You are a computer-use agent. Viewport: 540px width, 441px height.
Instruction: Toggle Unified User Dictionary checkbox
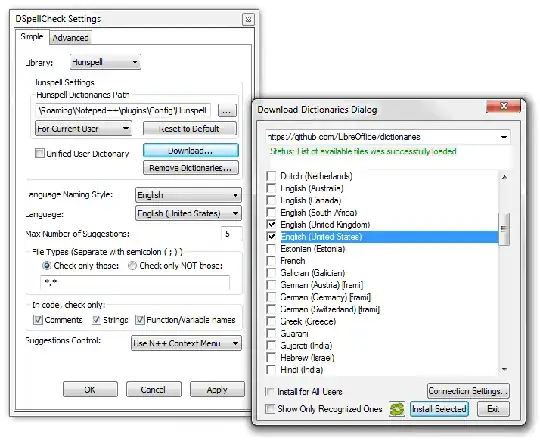click(x=40, y=153)
